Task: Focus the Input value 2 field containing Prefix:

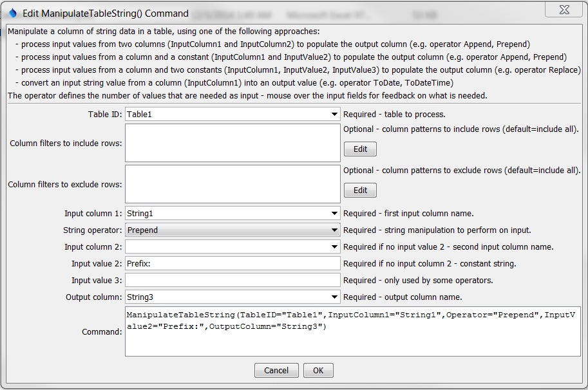Action: (x=232, y=263)
